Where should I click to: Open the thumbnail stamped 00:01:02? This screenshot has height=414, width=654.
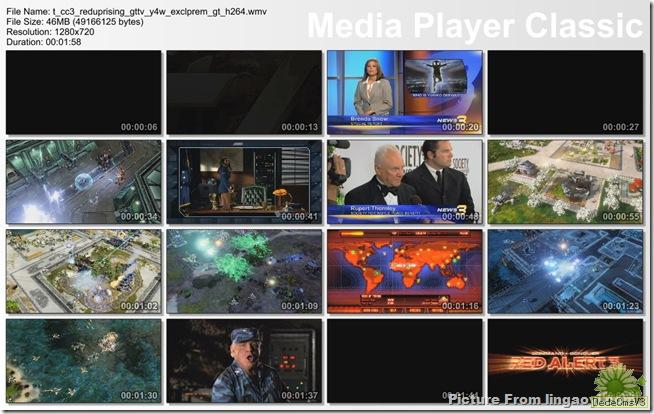coord(83,271)
